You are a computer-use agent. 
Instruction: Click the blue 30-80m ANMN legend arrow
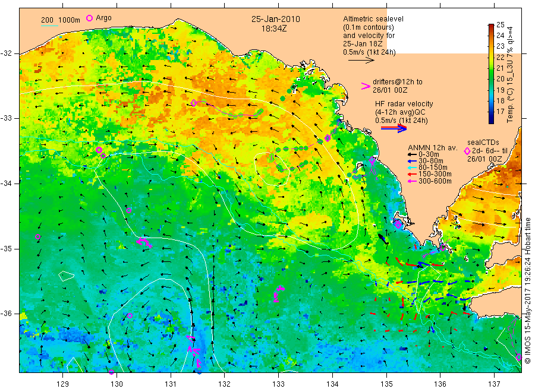pyautogui.click(x=412, y=161)
